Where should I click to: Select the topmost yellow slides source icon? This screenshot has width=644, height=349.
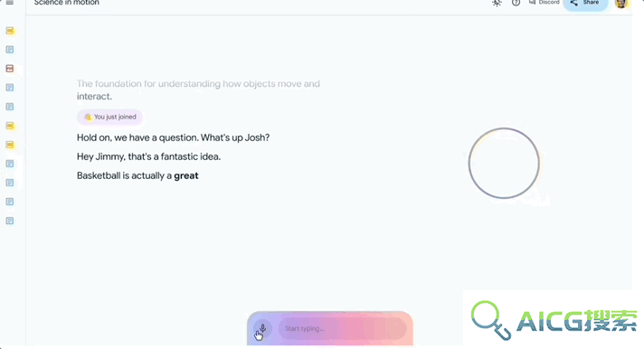[x=10, y=31]
